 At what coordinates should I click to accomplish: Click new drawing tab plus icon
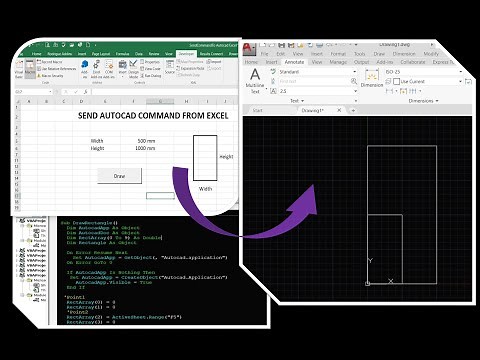(x=353, y=110)
